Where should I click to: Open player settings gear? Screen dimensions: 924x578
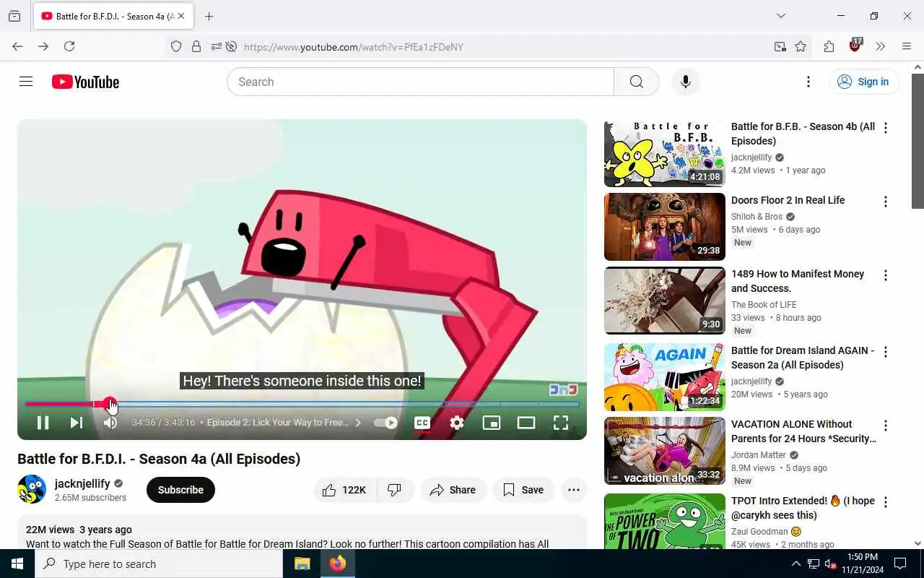pyautogui.click(x=457, y=423)
